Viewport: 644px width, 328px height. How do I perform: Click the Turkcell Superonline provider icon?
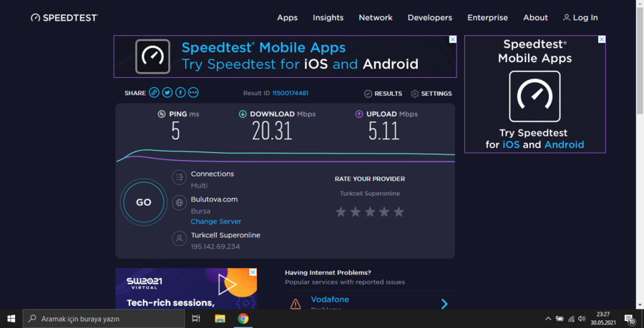pyautogui.click(x=180, y=239)
